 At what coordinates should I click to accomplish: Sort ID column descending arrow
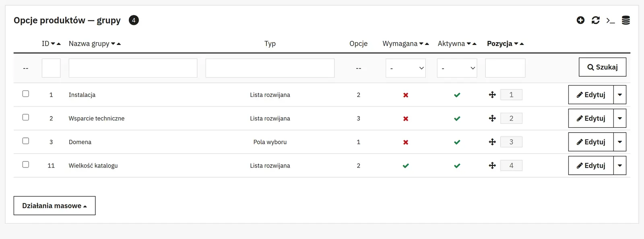click(53, 44)
